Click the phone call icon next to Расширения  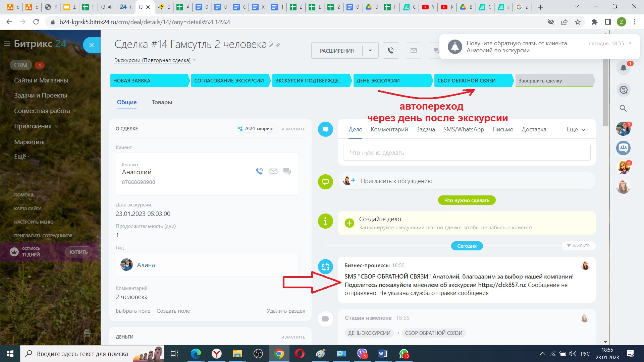click(x=391, y=51)
